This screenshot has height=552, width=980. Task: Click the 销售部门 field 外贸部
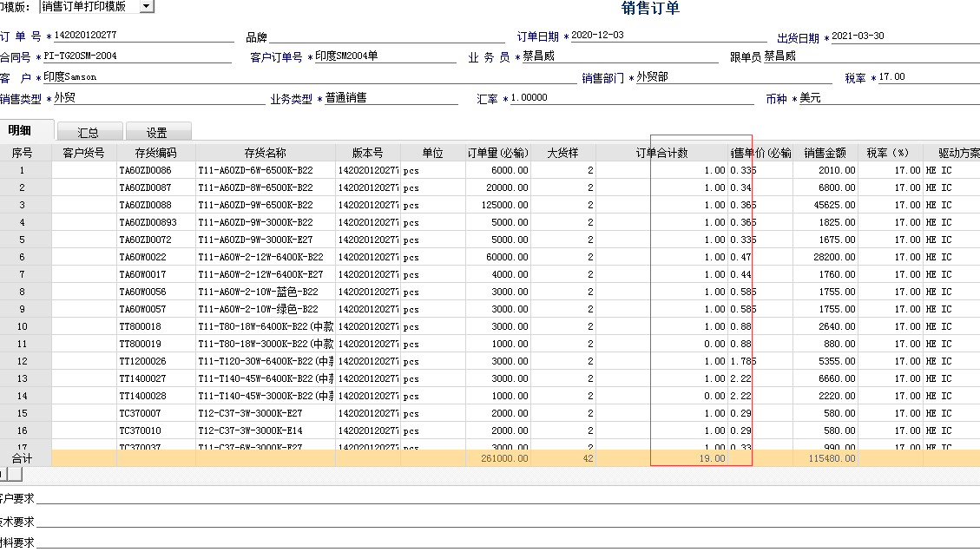coord(733,77)
